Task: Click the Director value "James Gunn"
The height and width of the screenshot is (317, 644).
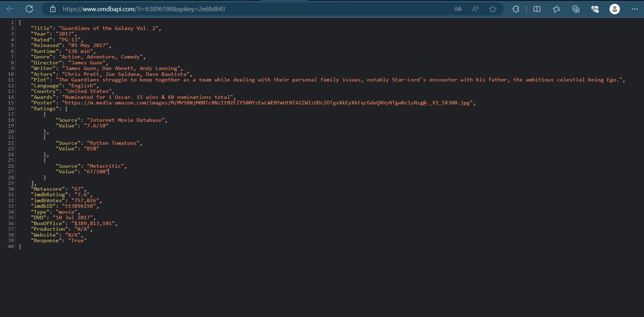Action: 87,63
